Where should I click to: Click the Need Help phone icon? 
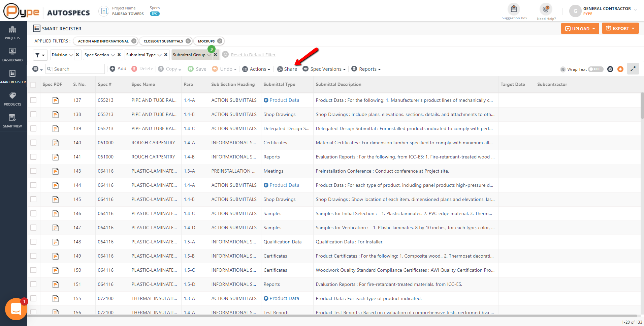coord(546,9)
